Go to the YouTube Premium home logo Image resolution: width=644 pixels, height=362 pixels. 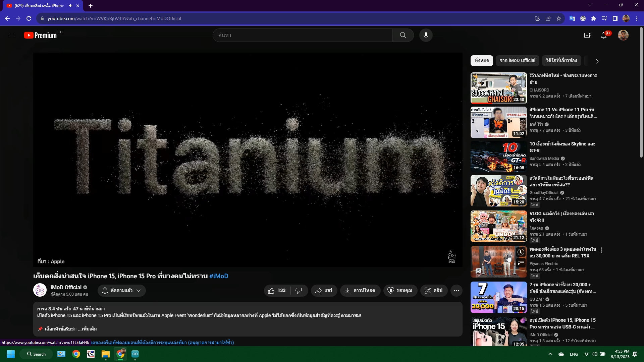coord(41,35)
